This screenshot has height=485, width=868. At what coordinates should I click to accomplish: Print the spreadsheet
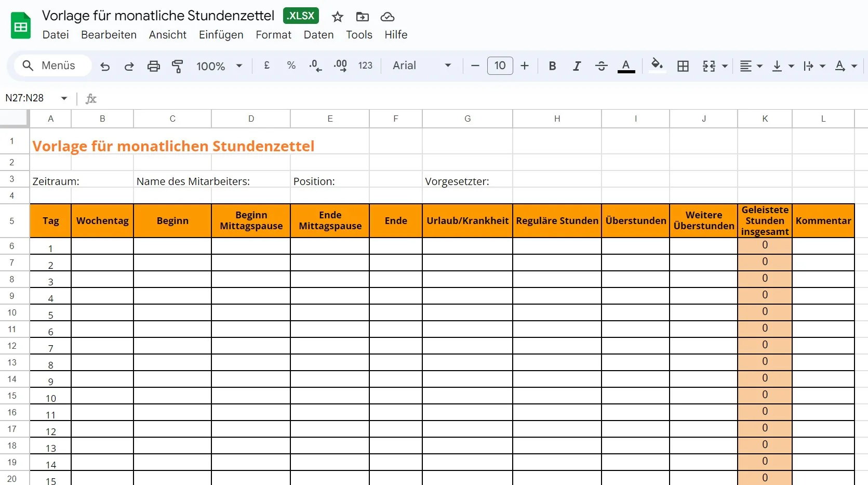tap(154, 66)
